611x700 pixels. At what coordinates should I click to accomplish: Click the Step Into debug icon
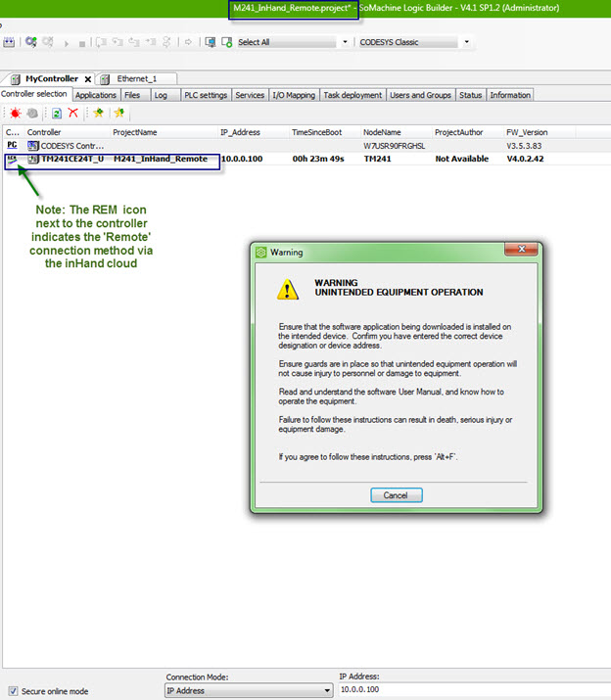coord(117,42)
